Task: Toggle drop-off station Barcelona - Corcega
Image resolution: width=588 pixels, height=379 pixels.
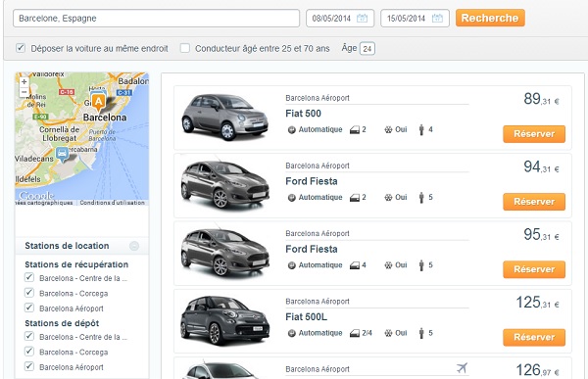Action: pos(29,352)
